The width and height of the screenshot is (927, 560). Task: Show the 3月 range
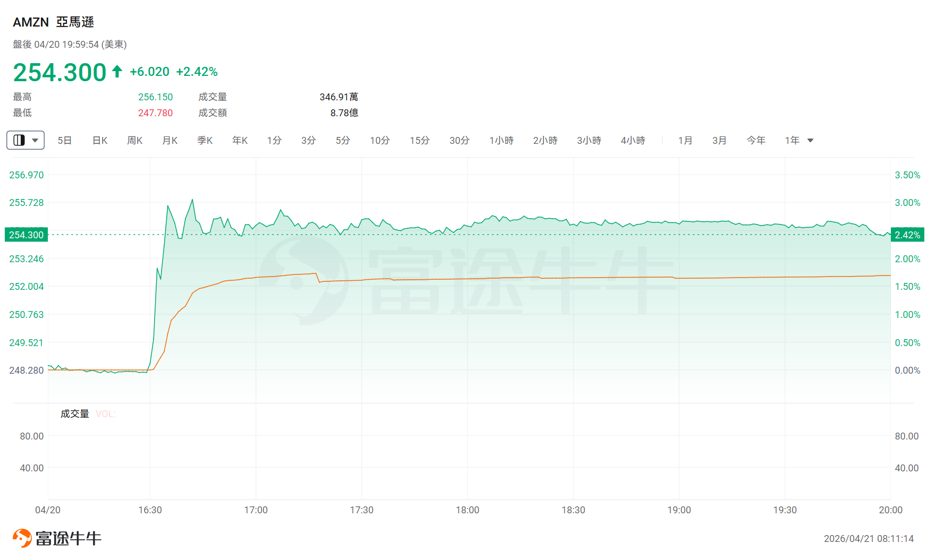coord(719,141)
